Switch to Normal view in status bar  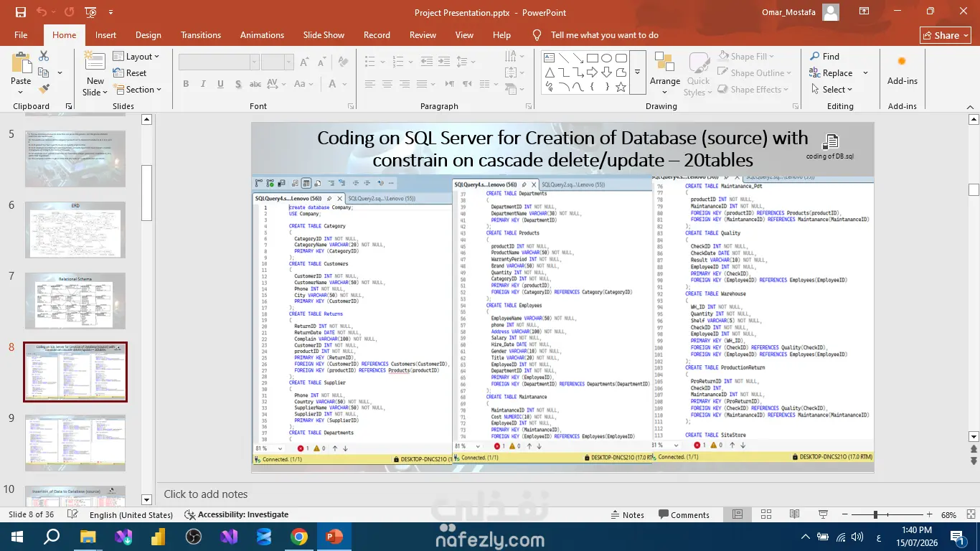pyautogui.click(x=738, y=514)
